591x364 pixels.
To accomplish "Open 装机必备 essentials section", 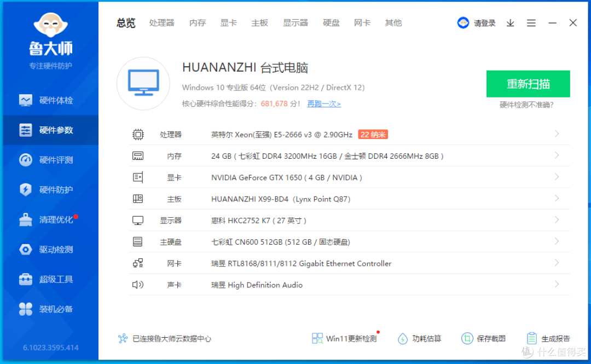I will 51,309.
